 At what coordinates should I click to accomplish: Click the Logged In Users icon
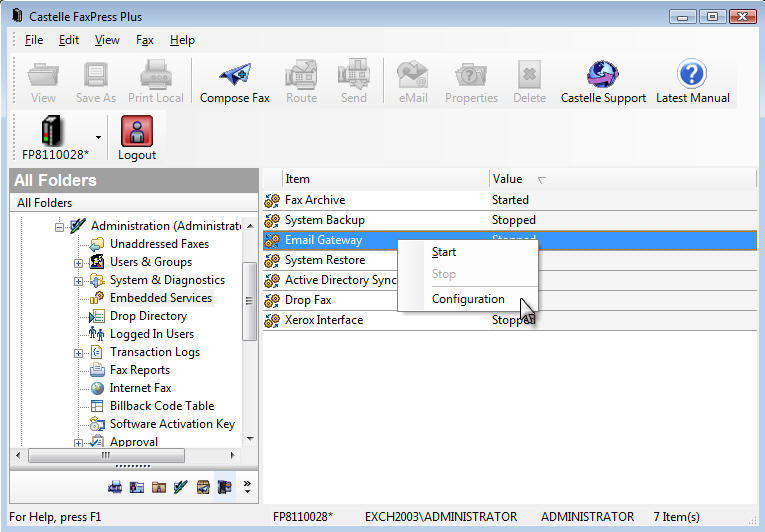point(97,334)
